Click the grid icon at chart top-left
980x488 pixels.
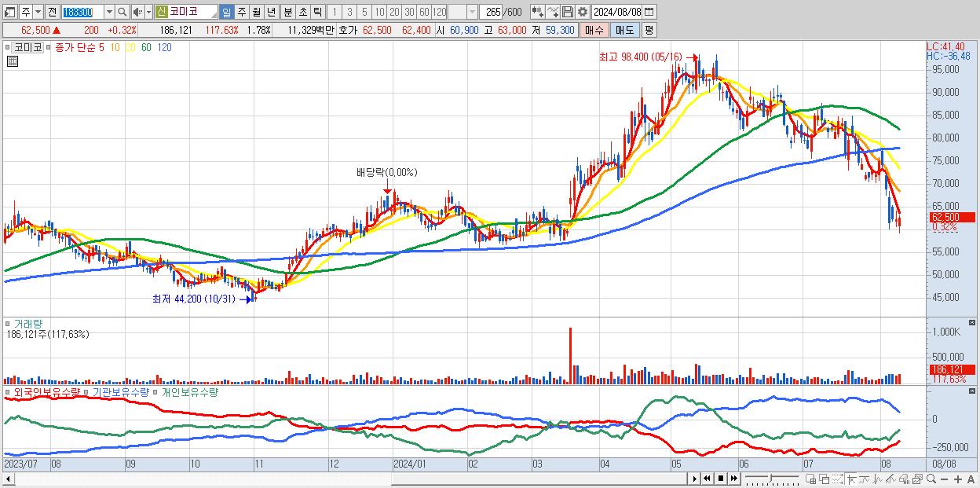[x=12, y=60]
